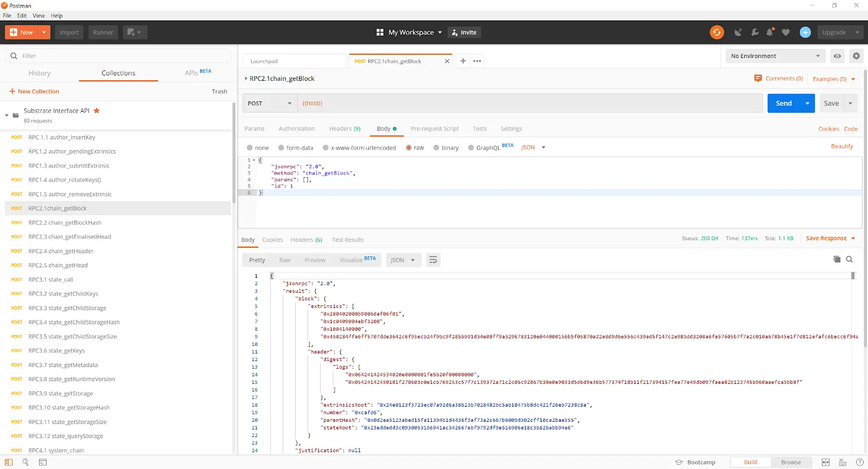Image resolution: width=868 pixels, height=469 pixels.
Task: Open manage environments gear icon
Action: (x=856, y=56)
